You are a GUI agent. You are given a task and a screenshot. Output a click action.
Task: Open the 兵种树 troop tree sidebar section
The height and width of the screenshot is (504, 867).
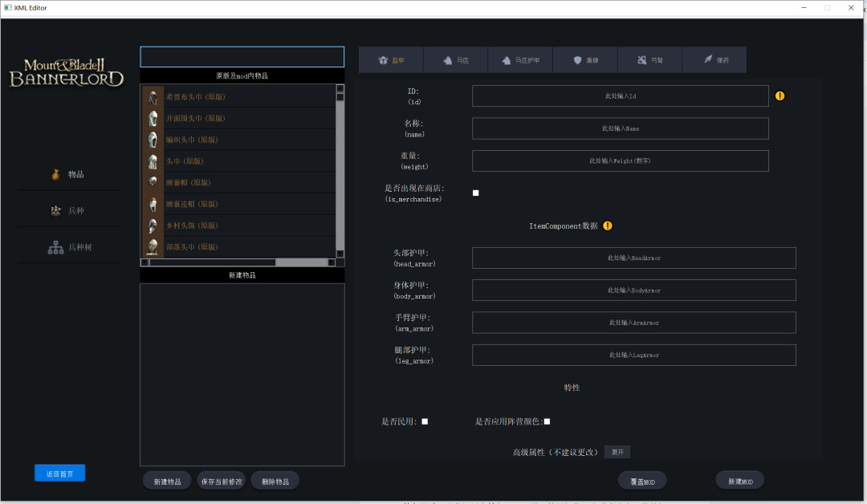tap(68, 248)
